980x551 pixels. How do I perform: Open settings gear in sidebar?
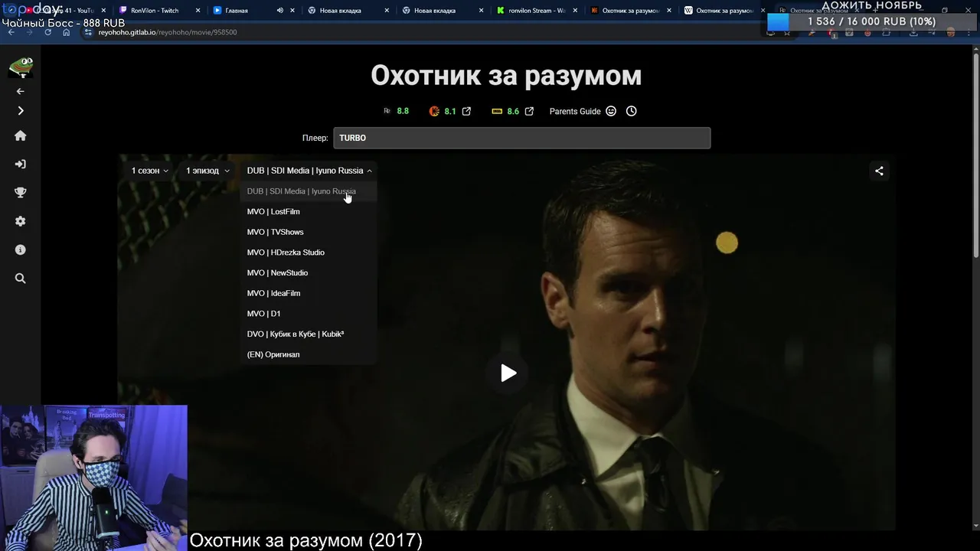(x=21, y=221)
